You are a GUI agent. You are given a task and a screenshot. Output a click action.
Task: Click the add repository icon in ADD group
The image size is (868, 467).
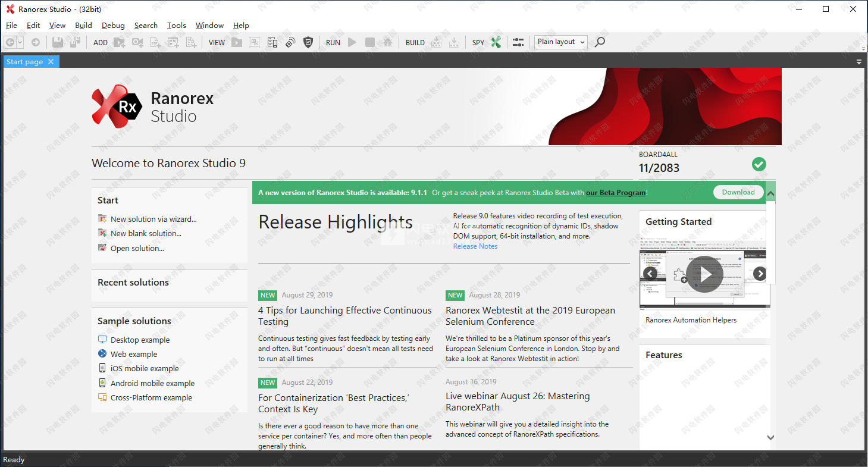173,42
